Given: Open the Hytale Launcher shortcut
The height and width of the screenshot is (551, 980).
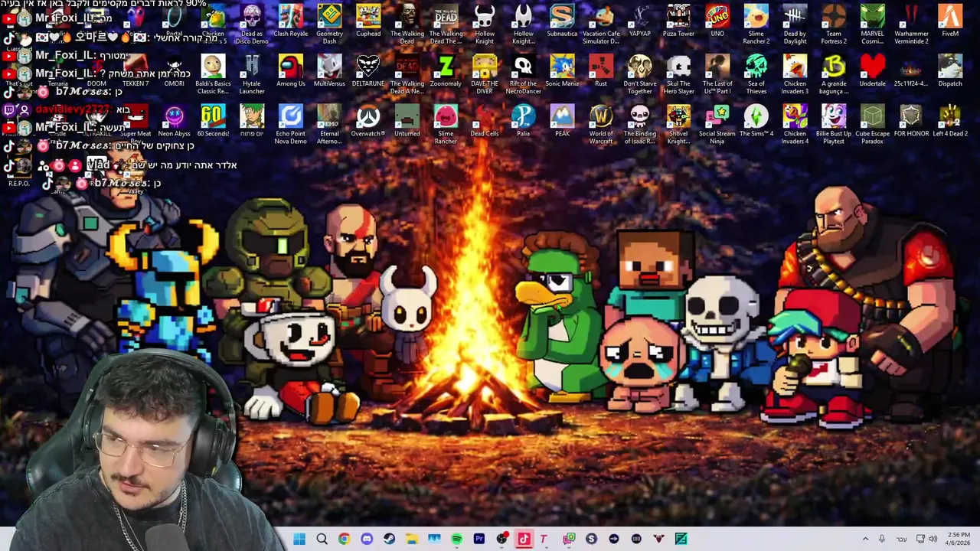Looking at the screenshot, I should tap(252, 74).
